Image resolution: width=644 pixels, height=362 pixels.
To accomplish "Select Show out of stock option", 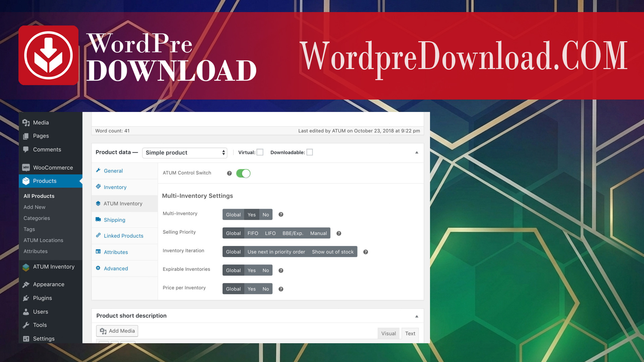I will (333, 252).
